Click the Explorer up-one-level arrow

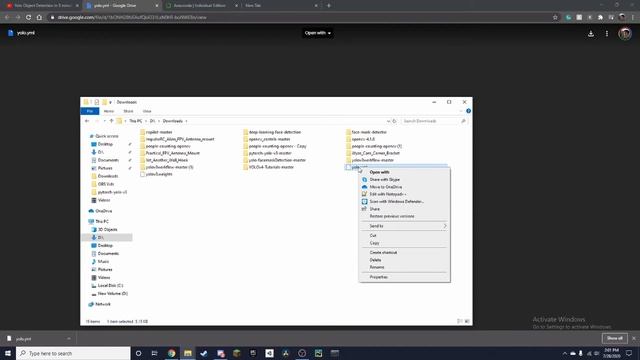pyautogui.click(x=111, y=121)
